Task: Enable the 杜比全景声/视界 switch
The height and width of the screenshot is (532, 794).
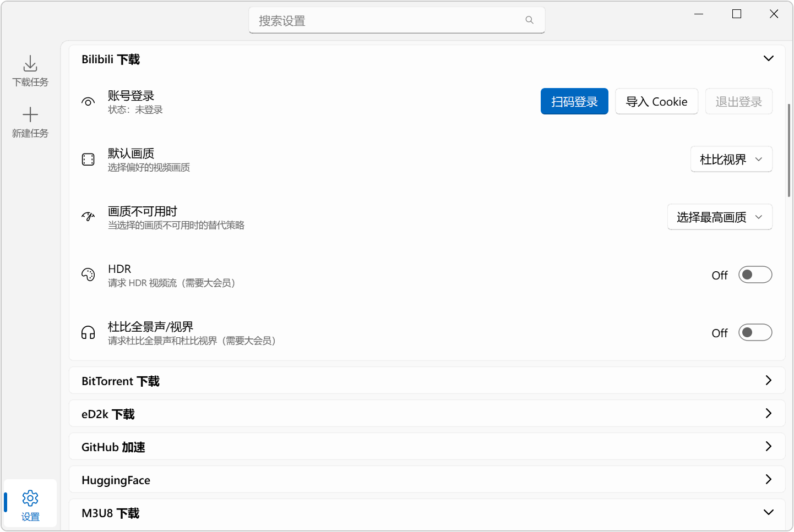Action: [755, 332]
